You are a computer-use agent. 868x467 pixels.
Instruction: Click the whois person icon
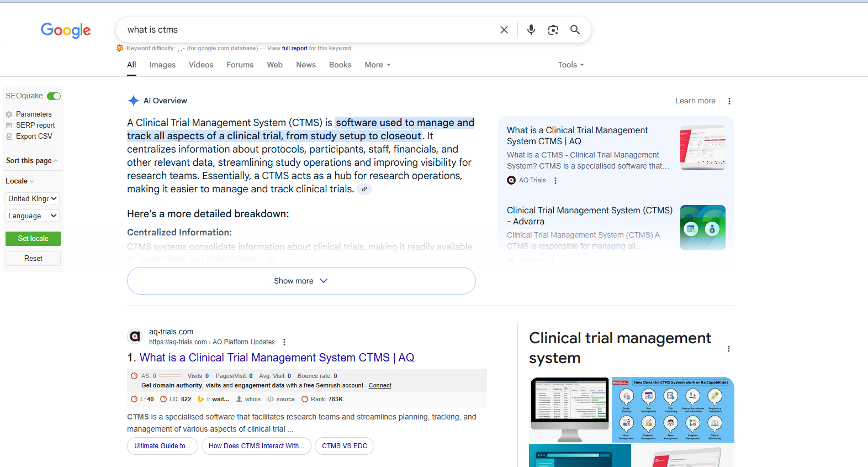coord(239,399)
